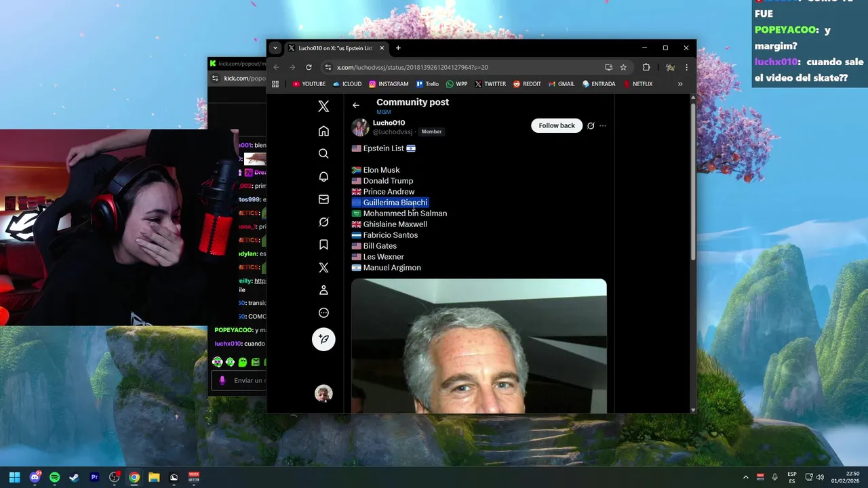The height and width of the screenshot is (488, 868).
Task: Click the Member badge
Action: pos(431,131)
